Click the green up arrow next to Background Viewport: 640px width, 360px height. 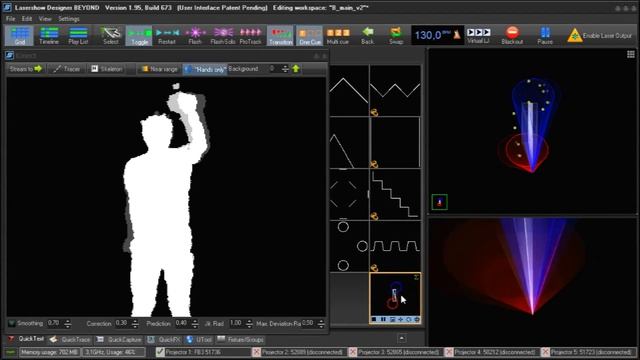(296, 69)
